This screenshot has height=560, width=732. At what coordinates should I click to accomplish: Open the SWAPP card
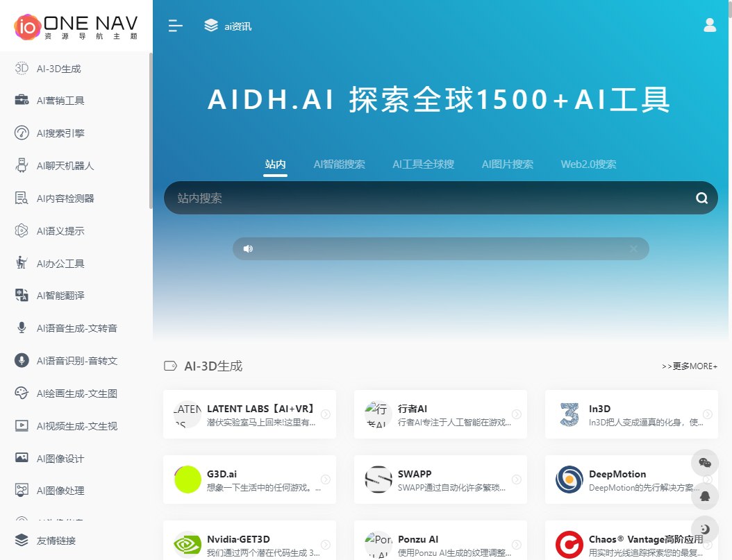pos(440,480)
